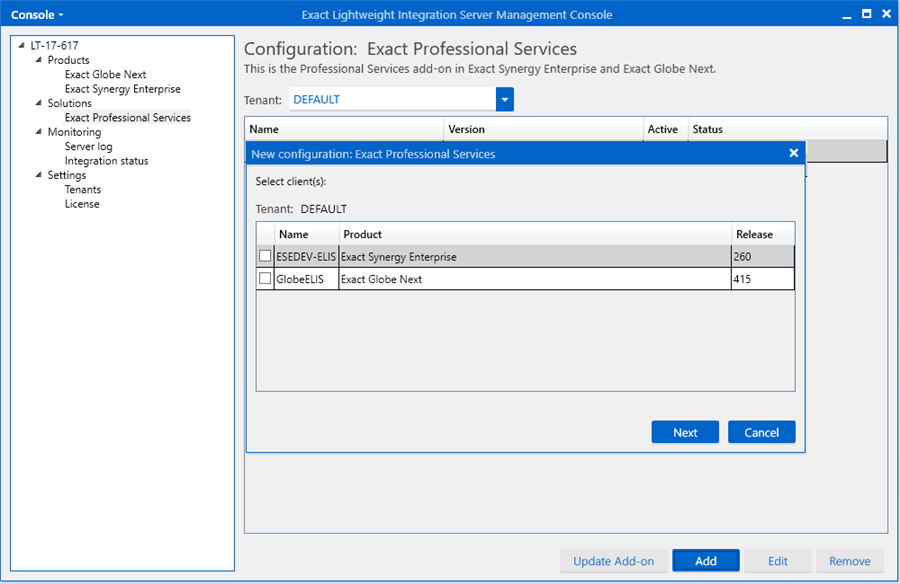
Task: Click Next in the dialog
Action: (685, 432)
